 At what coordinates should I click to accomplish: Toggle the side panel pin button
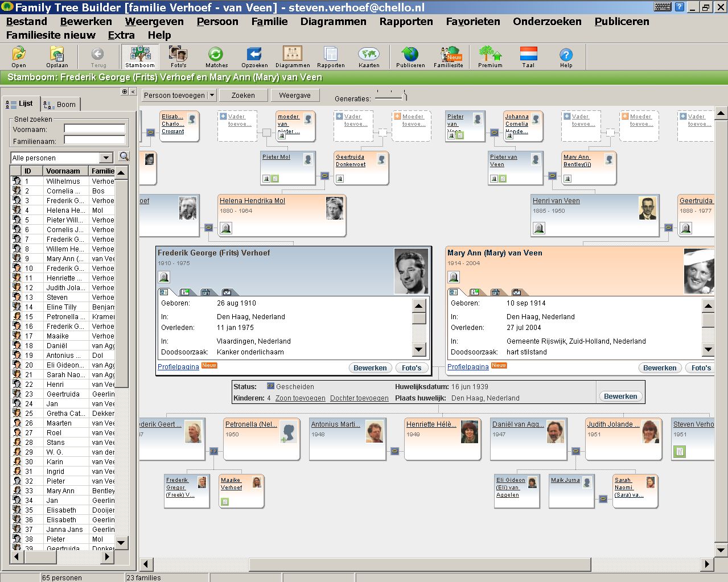tap(125, 92)
